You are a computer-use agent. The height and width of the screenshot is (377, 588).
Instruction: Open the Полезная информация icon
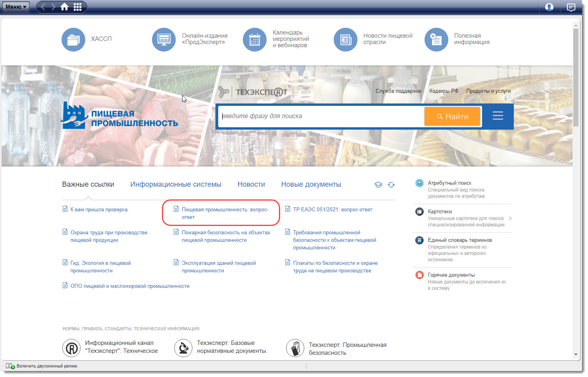pos(436,39)
